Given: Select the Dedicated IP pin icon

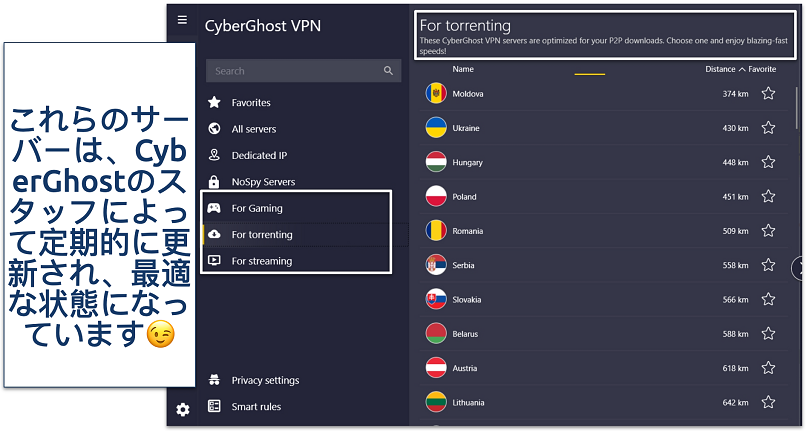Looking at the screenshot, I should coord(213,156).
